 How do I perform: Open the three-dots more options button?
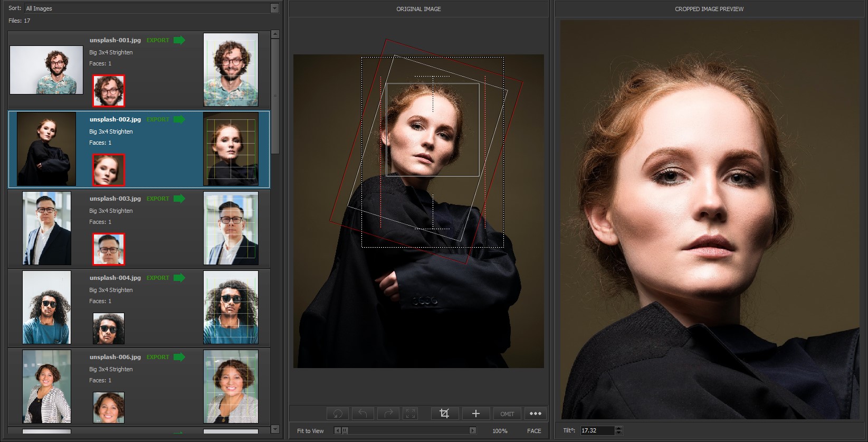[535, 413]
